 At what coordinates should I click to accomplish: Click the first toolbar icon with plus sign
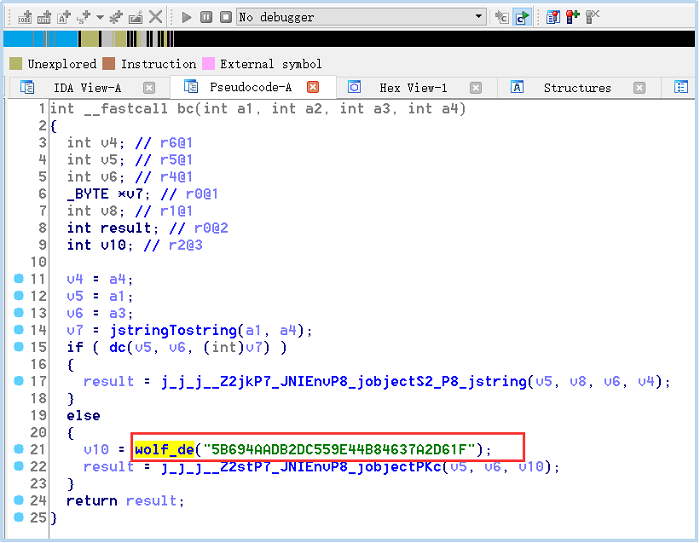click(24, 17)
